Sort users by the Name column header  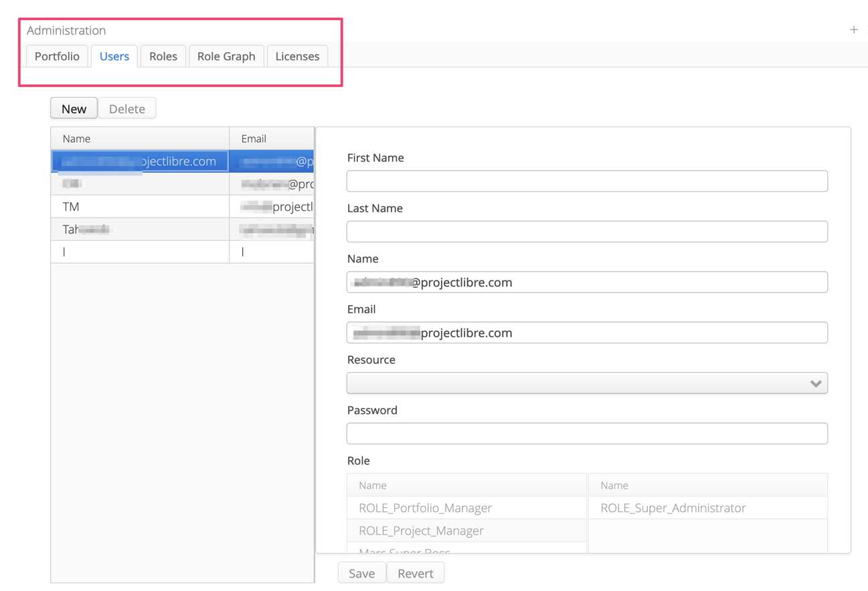tap(140, 139)
